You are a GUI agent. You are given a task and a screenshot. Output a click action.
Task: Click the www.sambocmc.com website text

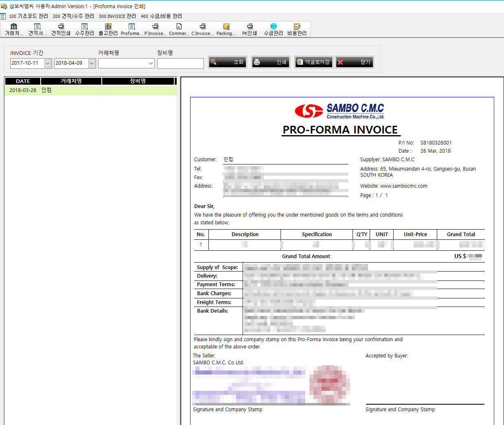click(404, 186)
